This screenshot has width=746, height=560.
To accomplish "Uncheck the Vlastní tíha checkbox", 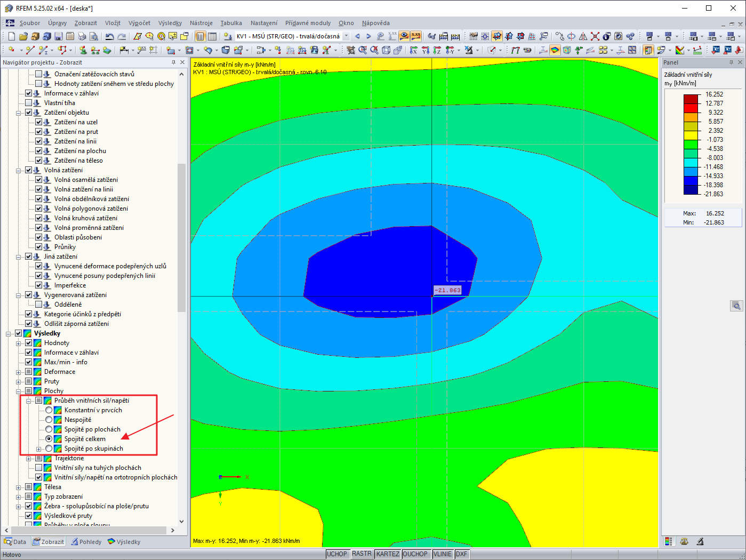I will click(x=29, y=103).
